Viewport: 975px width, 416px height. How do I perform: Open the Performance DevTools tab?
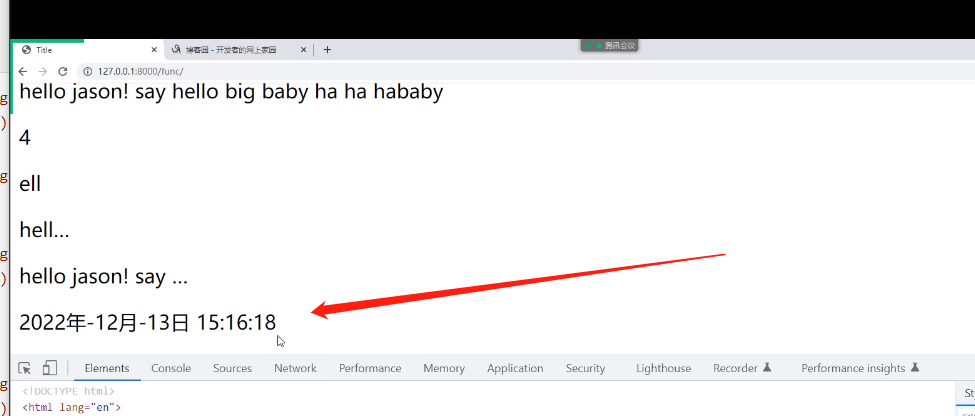[x=370, y=368]
